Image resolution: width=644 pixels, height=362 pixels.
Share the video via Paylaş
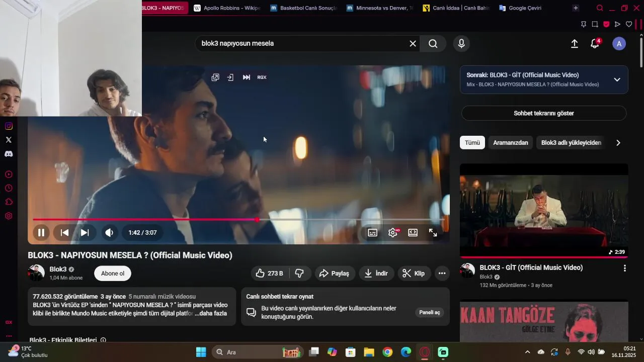coord(335,274)
